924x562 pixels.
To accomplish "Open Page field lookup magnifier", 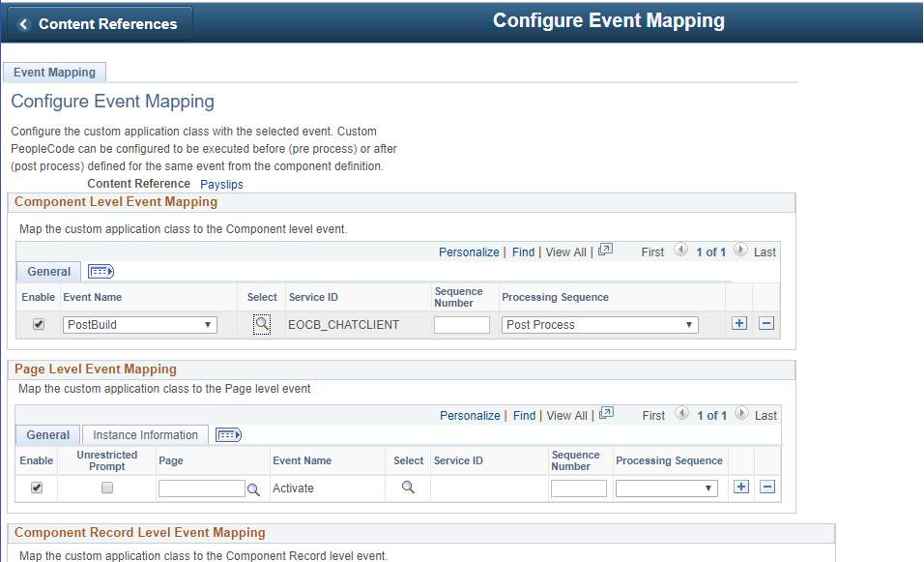I will 253,489.
